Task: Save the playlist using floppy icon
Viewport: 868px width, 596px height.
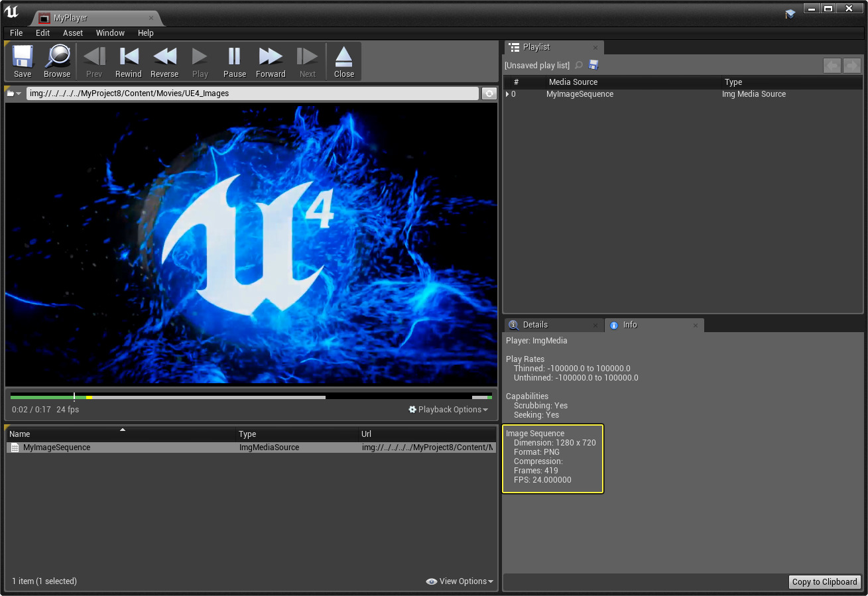Action: click(593, 65)
